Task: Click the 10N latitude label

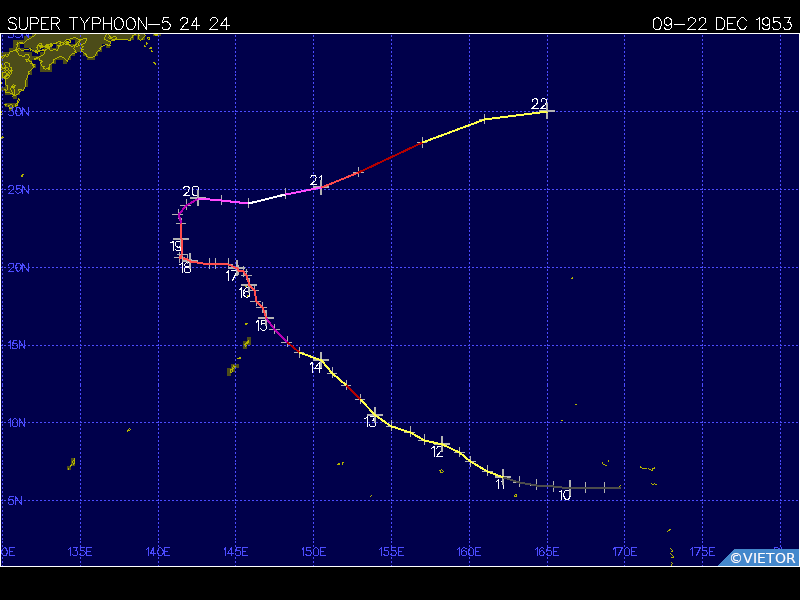Action: point(17,423)
